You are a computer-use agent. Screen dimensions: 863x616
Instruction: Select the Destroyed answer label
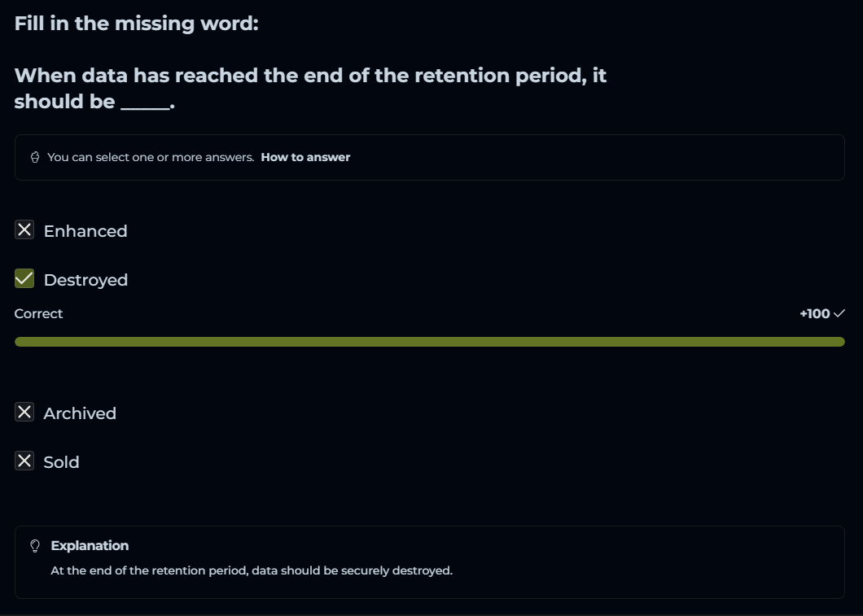tap(85, 280)
